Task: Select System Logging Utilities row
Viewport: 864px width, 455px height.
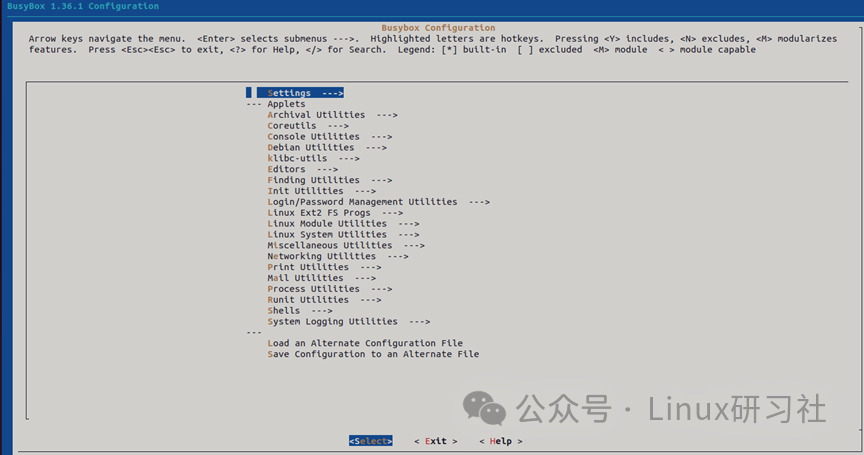Action: 349,322
